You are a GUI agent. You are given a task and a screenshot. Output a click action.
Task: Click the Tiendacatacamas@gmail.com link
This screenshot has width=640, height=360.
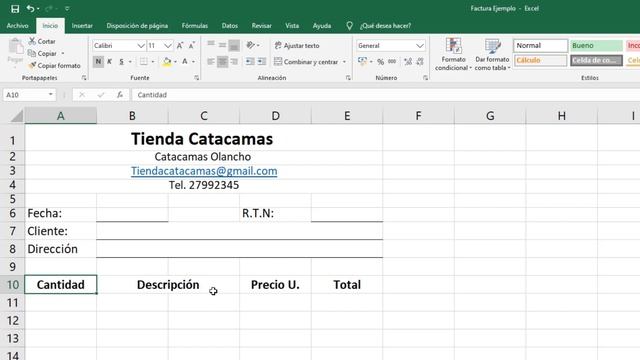point(204,171)
